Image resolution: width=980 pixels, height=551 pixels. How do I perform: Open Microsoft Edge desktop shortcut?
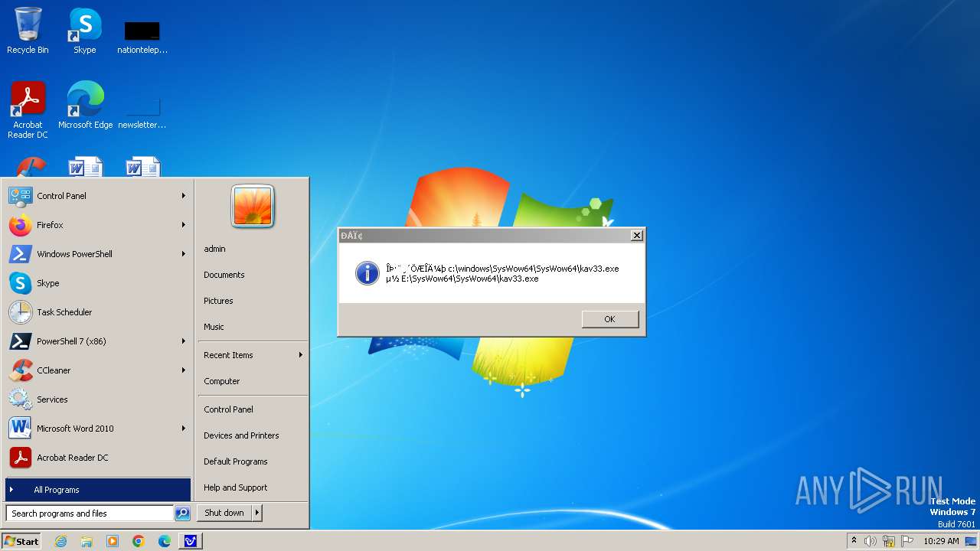tap(85, 105)
